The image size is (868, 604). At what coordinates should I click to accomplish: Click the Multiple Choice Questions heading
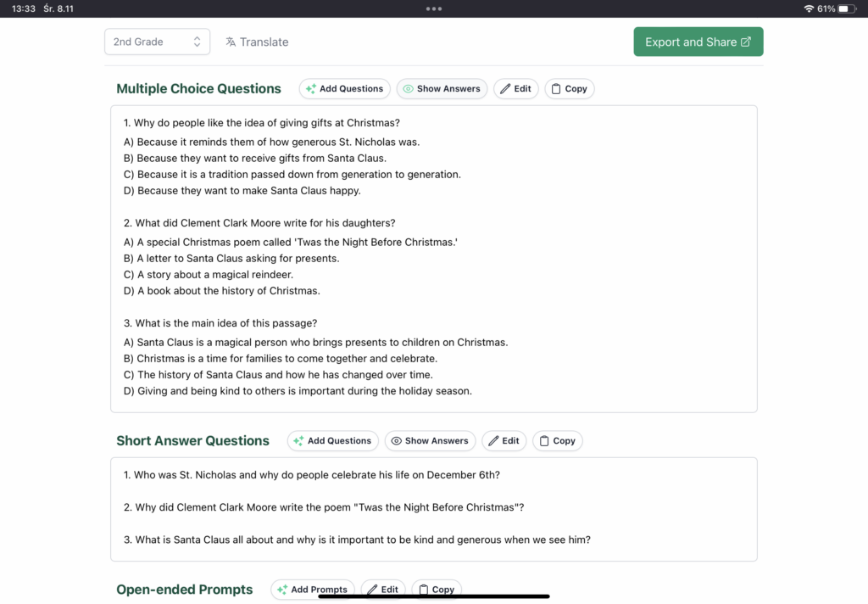[198, 88]
